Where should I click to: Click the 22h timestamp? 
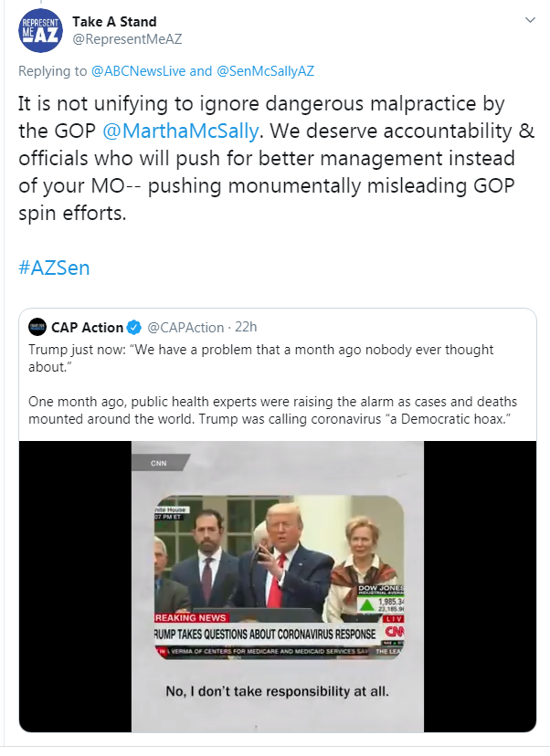point(244,326)
